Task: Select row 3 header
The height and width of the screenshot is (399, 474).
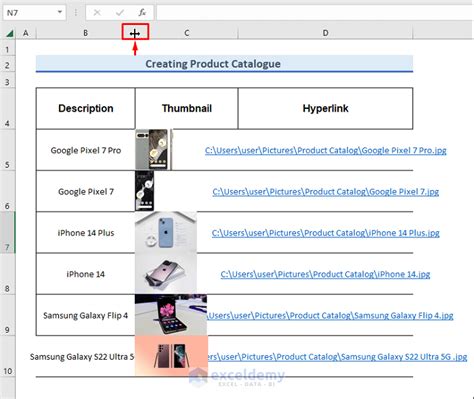Action: click(x=7, y=80)
